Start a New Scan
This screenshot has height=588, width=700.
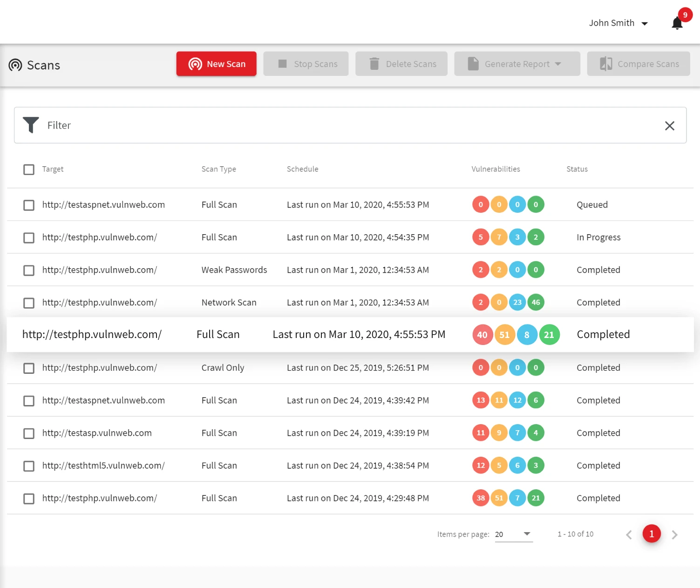click(x=216, y=64)
